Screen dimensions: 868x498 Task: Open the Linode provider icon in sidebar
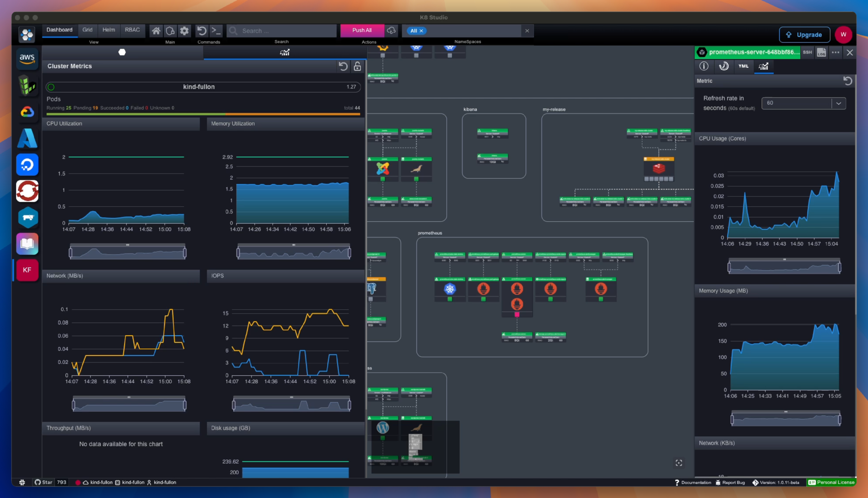[x=27, y=85]
